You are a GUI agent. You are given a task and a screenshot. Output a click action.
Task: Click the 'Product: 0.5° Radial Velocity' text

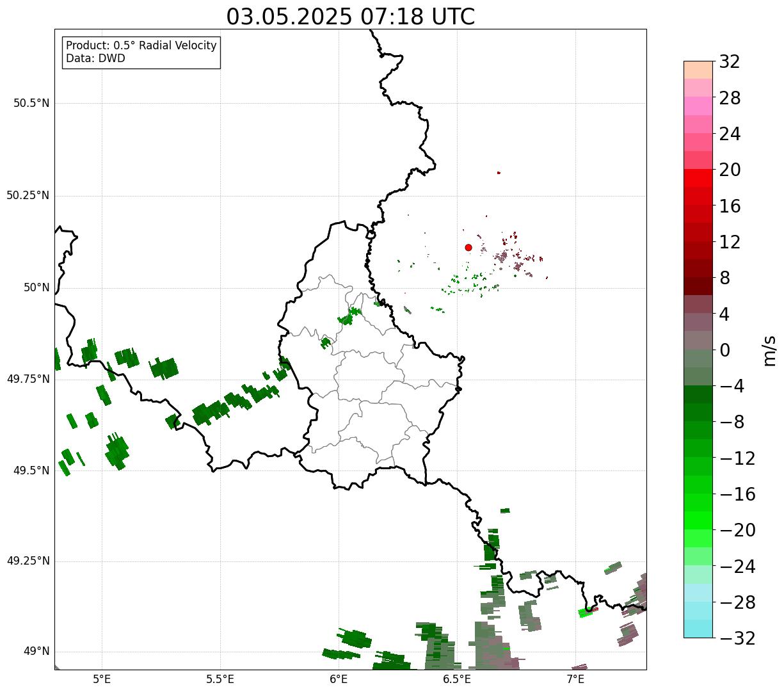pyautogui.click(x=141, y=46)
